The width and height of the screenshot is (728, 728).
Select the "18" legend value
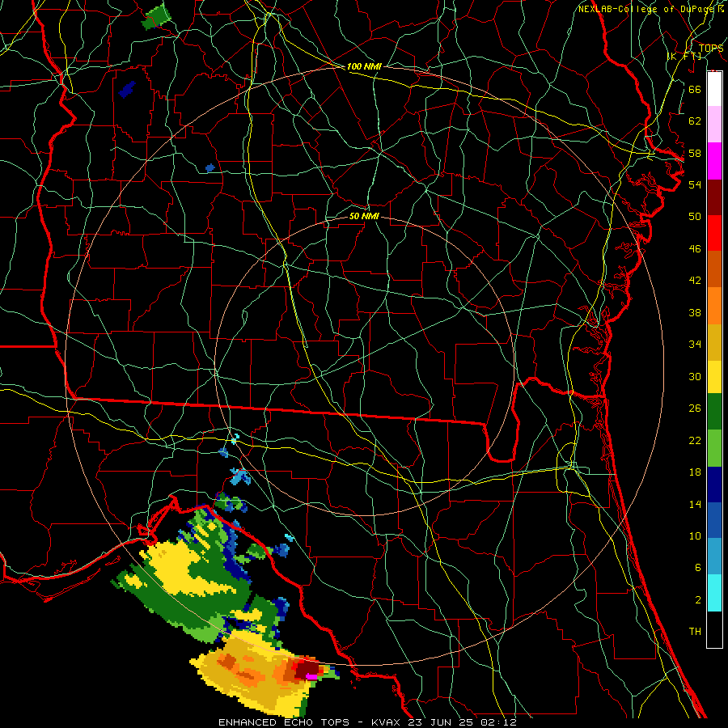point(695,472)
